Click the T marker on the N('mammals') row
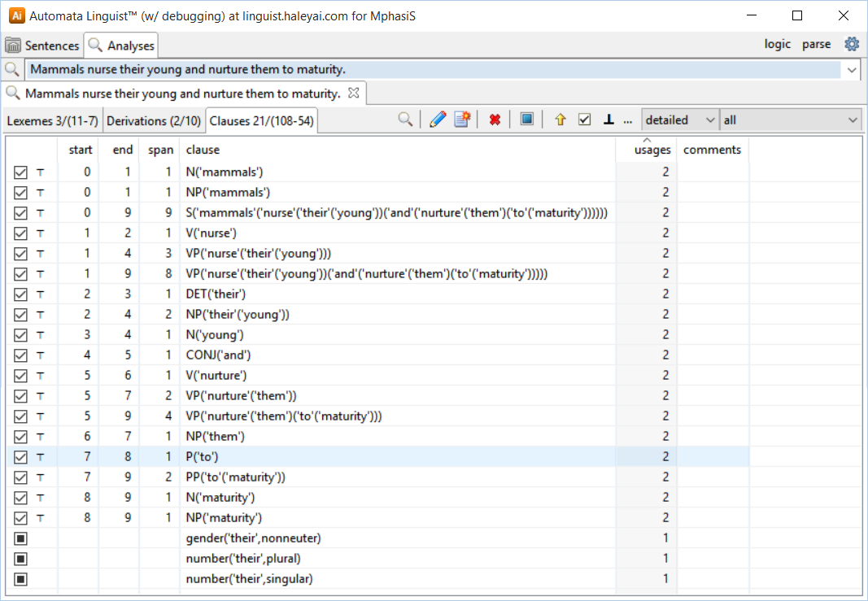 coord(41,172)
